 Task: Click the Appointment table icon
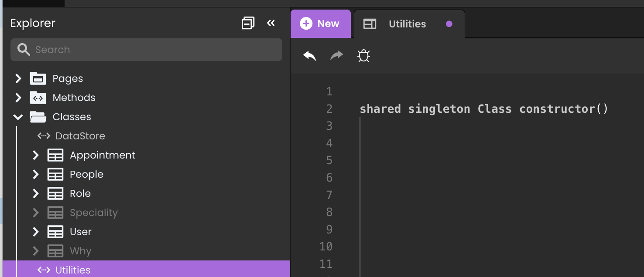click(55, 155)
